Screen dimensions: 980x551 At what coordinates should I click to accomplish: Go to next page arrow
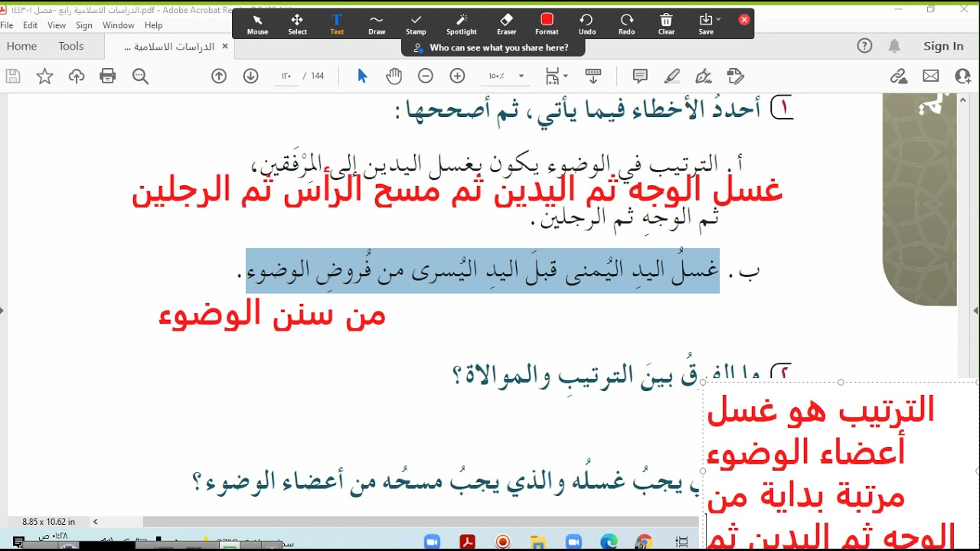(x=250, y=76)
